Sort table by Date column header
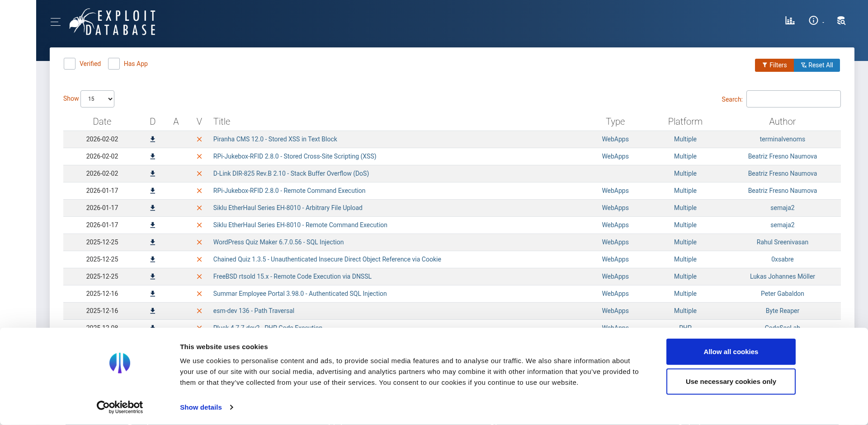 (x=102, y=121)
